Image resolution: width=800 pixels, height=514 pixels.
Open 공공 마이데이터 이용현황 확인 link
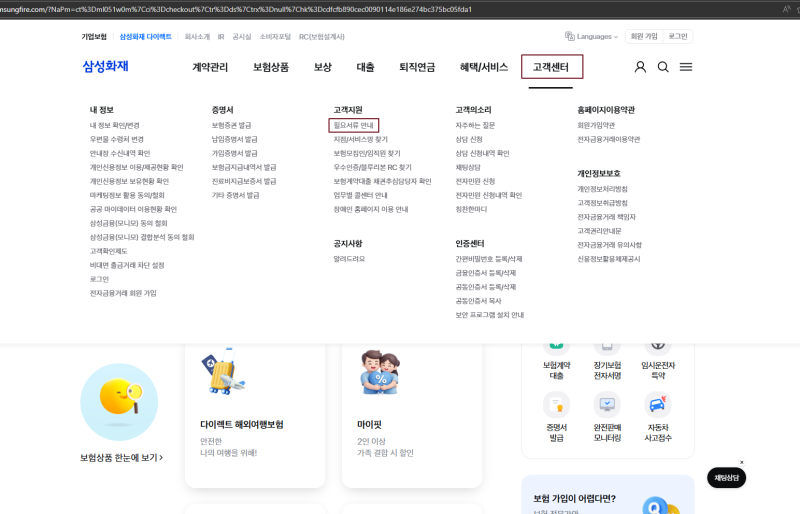[133, 209]
